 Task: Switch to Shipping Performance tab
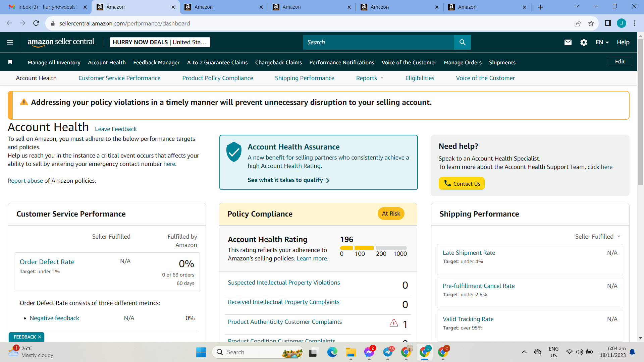point(305,78)
